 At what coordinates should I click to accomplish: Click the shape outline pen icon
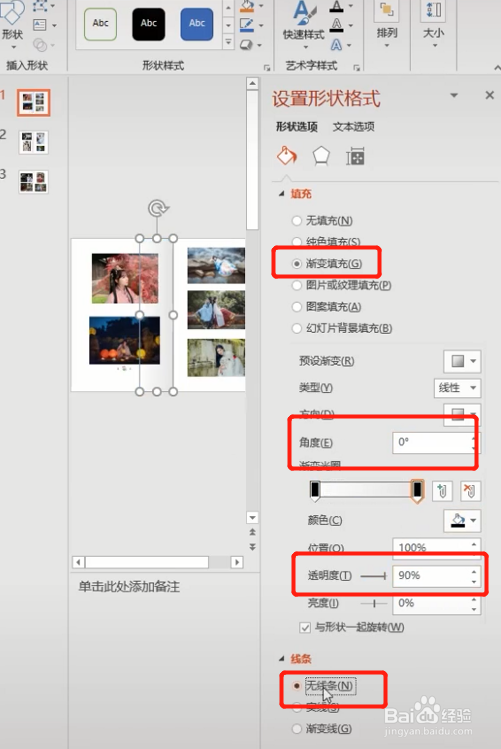[x=247, y=25]
